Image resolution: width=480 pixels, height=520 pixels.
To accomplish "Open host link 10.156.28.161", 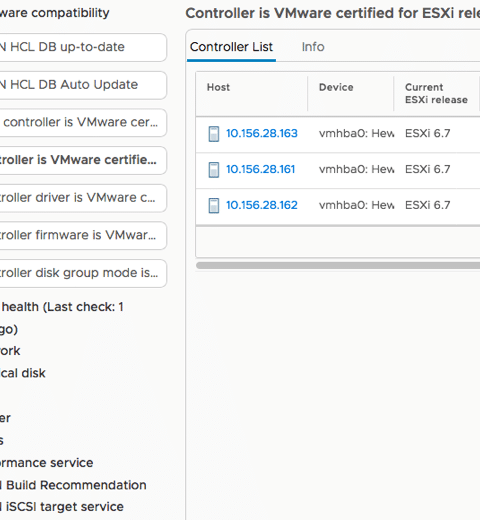I will click(260, 169).
